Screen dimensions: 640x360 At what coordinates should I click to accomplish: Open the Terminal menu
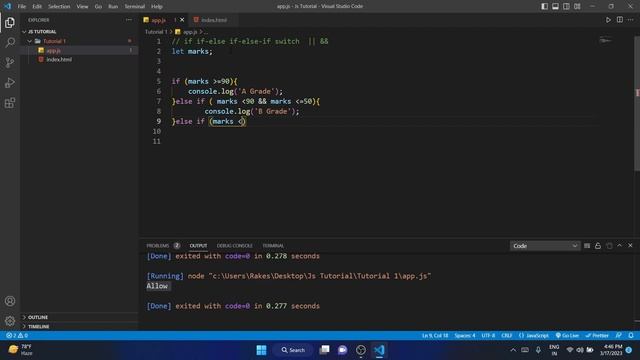click(135, 6)
